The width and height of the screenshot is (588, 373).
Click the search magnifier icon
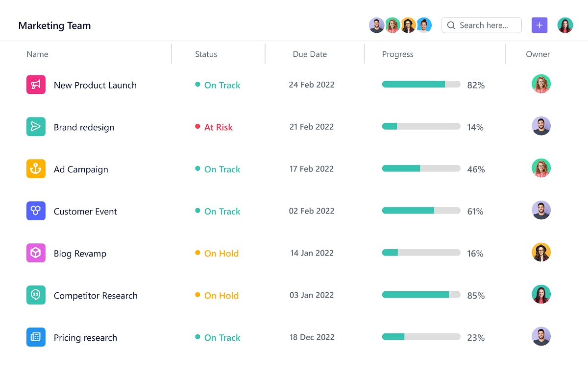pyautogui.click(x=451, y=25)
